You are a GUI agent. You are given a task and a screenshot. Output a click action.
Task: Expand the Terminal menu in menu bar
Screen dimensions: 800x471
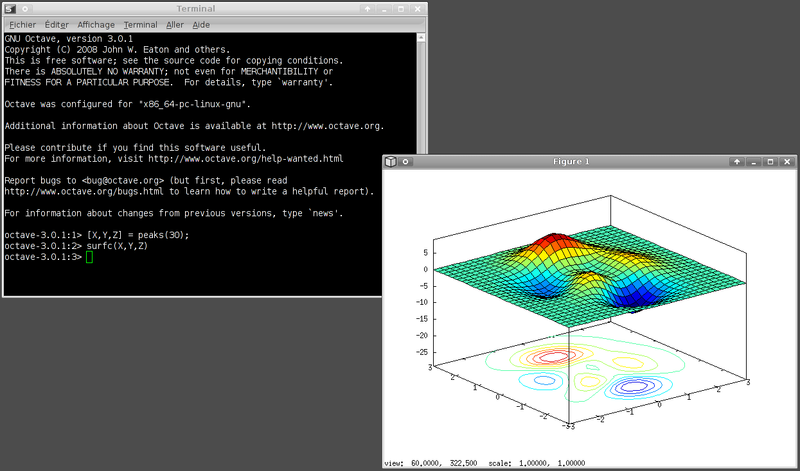[140, 24]
